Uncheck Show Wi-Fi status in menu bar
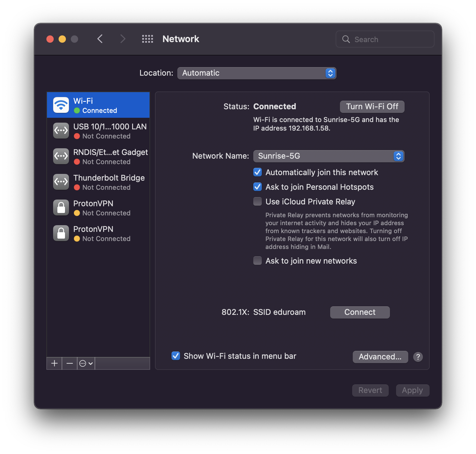 (175, 356)
